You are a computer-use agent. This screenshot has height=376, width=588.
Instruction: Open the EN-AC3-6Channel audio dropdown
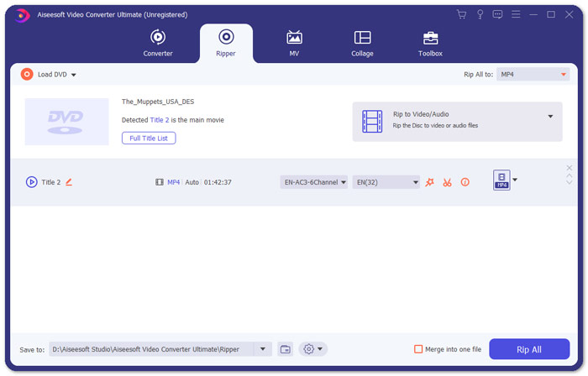313,182
